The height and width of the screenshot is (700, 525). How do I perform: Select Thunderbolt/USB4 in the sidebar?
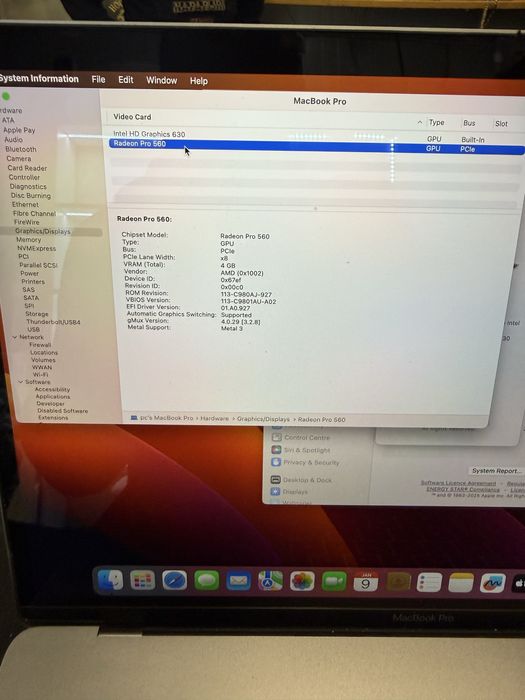point(53,322)
